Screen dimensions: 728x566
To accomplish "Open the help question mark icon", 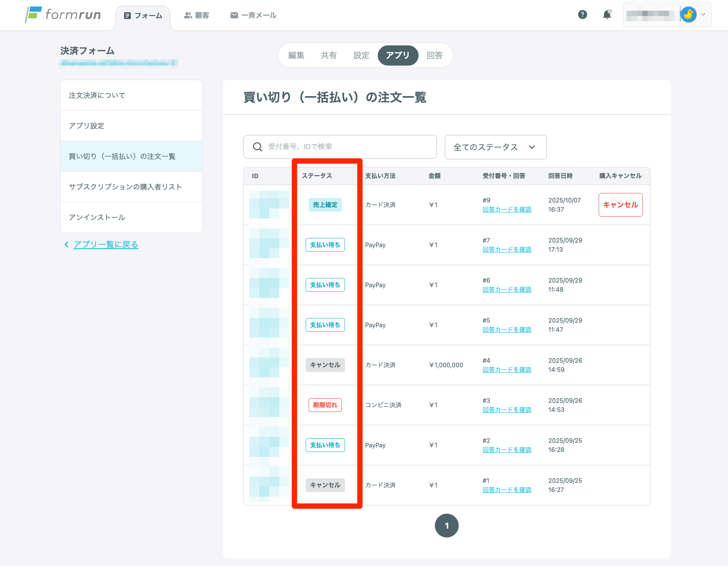I will (x=582, y=15).
